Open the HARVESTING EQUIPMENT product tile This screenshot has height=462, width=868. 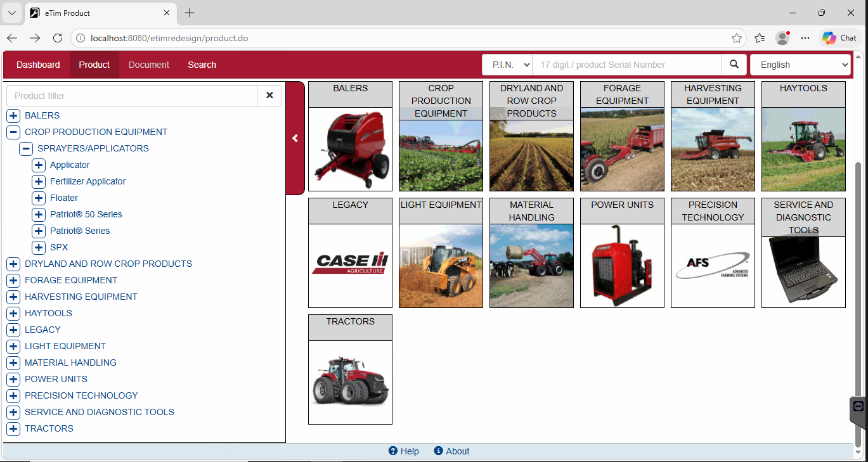coord(713,136)
